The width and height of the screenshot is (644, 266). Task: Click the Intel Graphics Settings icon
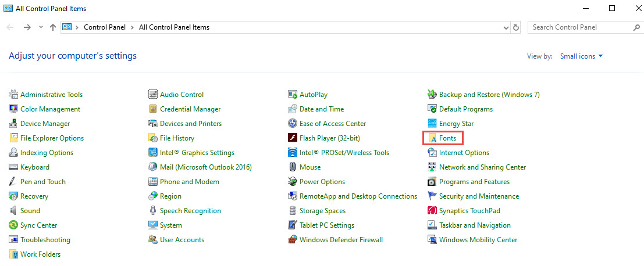pyautogui.click(x=153, y=153)
